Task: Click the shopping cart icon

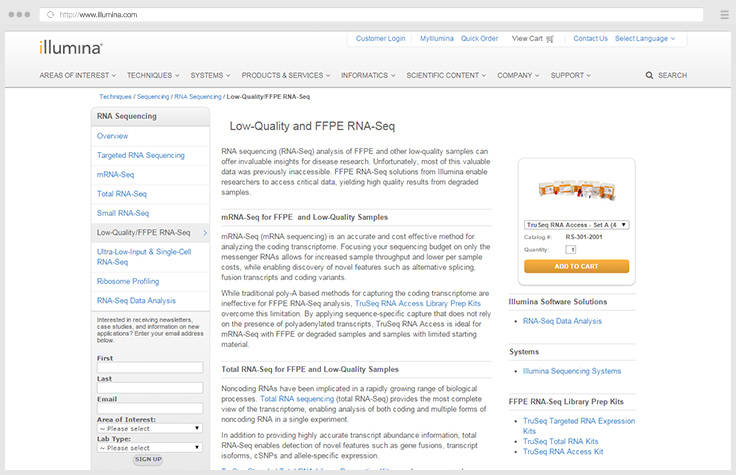Action: 550,39
